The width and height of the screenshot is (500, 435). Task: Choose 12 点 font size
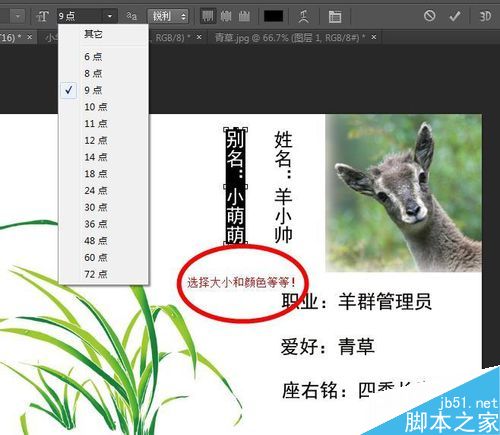pyautogui.click(x=103, y=140)
